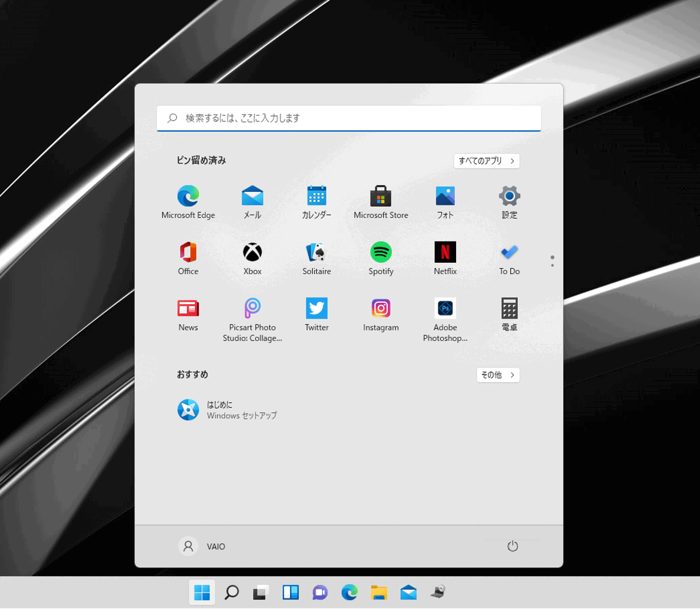Open Adobe Photoshop pinned app
Screen dimensions: 700x612
coord(445,320)
